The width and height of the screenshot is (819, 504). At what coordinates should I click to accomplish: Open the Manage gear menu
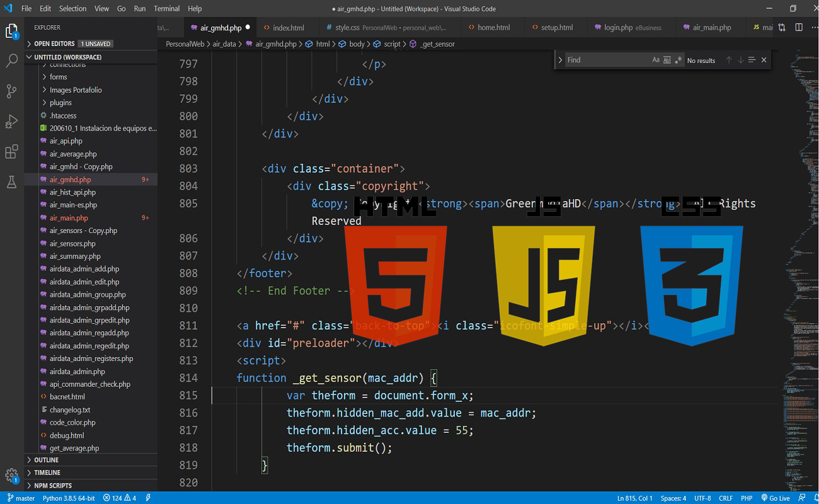pyautogui.click(x=12, y=476)
